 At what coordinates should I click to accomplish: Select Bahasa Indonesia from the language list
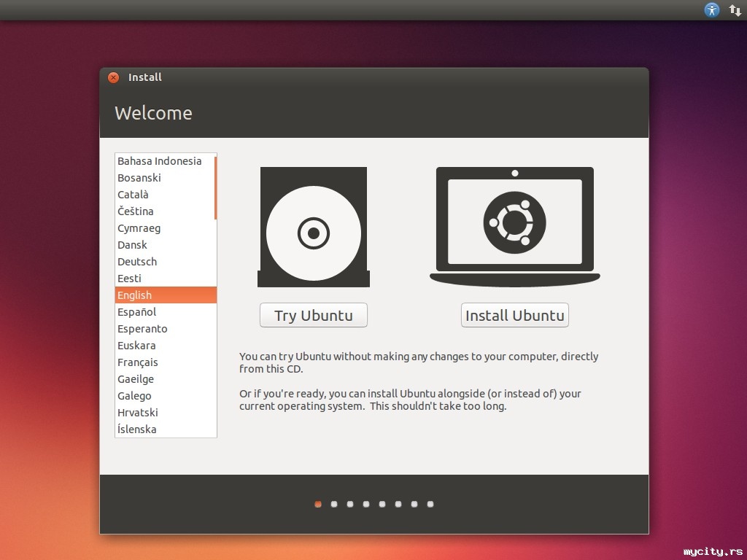[x=165, y=161]
